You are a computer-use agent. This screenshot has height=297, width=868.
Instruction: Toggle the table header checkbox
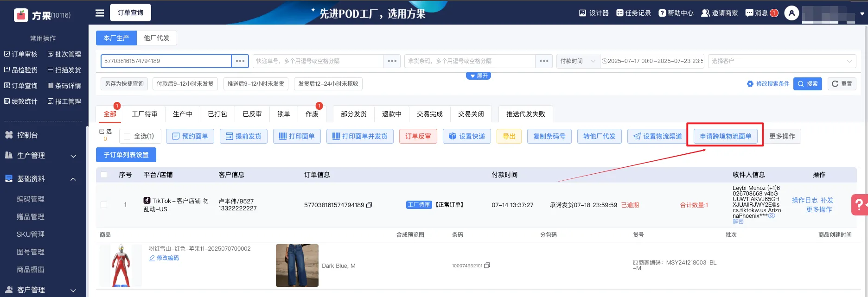coord(104,175)
